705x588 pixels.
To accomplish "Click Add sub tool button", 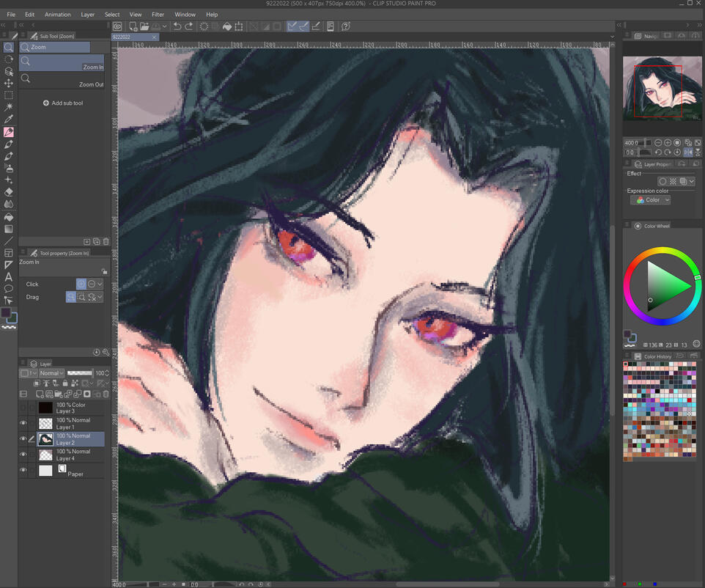I will click(62, 103).
